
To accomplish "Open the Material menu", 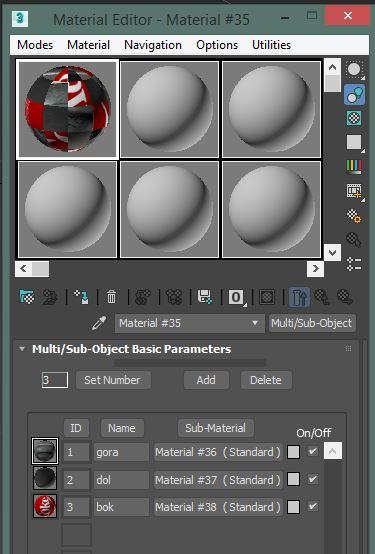I will 88,45.
